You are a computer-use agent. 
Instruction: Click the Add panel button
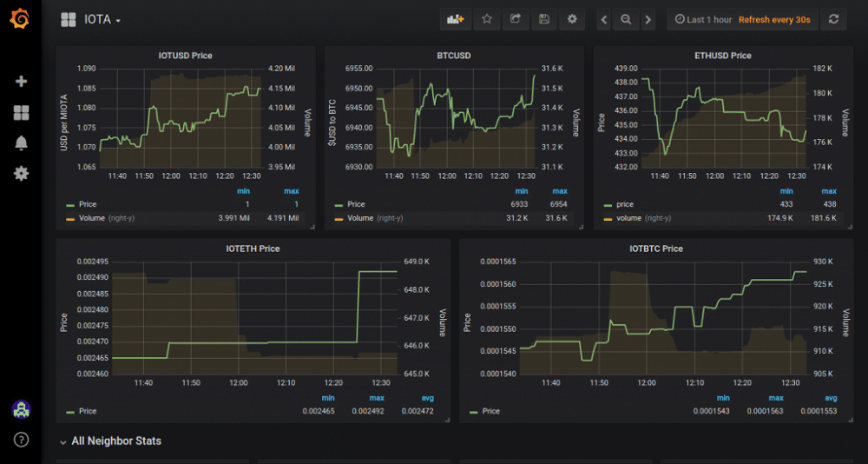pyautogui.click(x=455, y=19)
